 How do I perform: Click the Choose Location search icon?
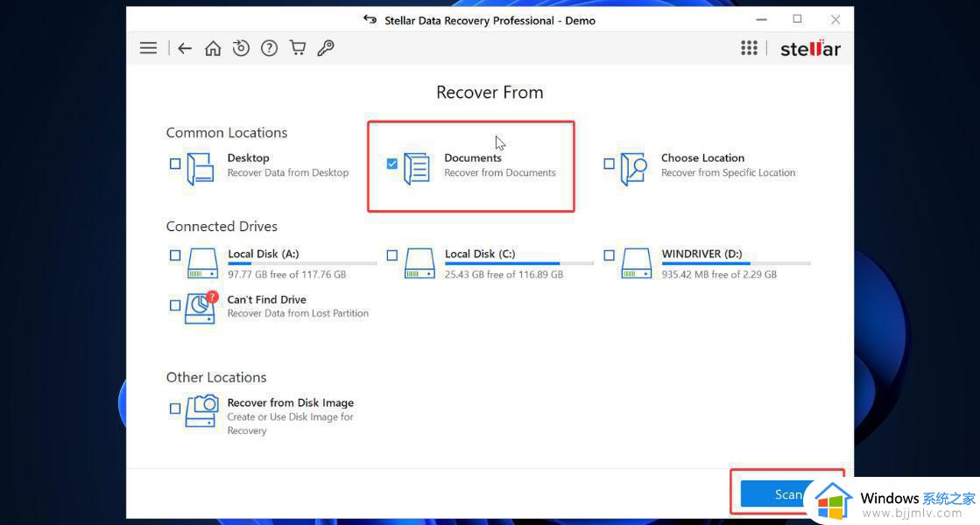(634, 169)
